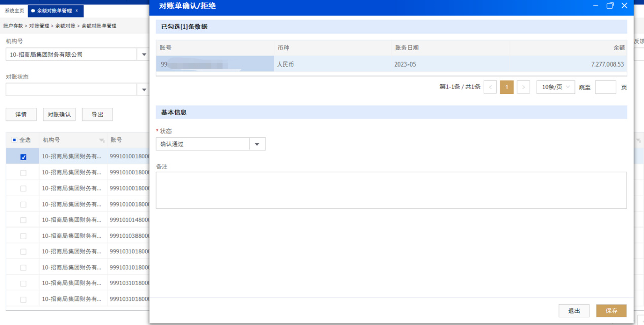644x325 pixels.
Task: Minimize the 对账单确认/拒绝 dialog
Action: click(595, 6)
